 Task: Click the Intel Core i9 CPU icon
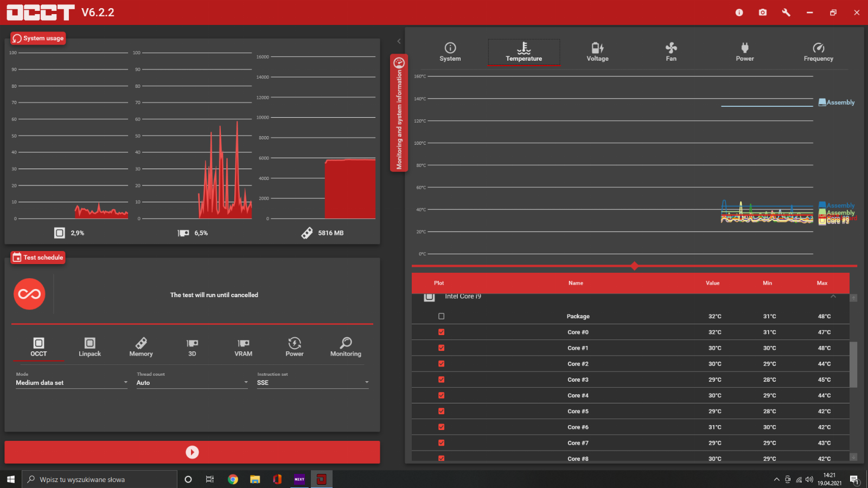[429, 297]
